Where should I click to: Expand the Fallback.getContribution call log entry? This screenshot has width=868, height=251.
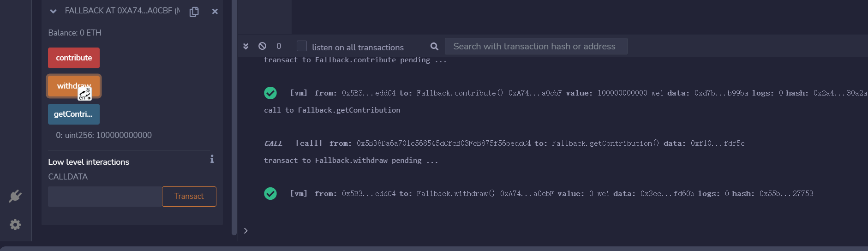click(x=504, y=143)
